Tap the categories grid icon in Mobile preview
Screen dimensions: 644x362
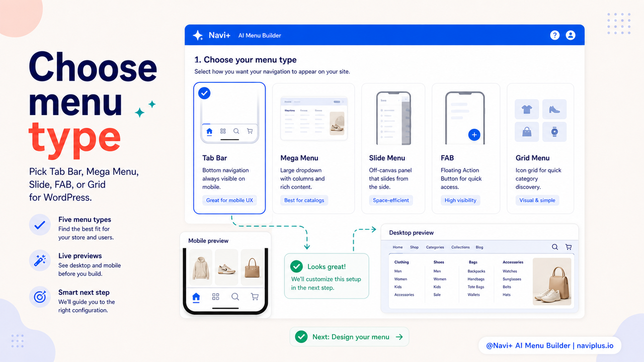tap(216, 297)
